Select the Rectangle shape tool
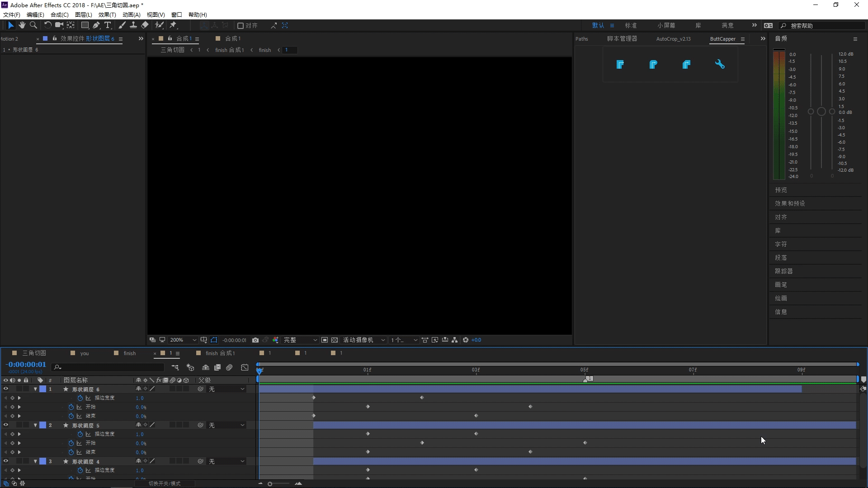This screenshot has width=868, height=488. tap(85, 25)
